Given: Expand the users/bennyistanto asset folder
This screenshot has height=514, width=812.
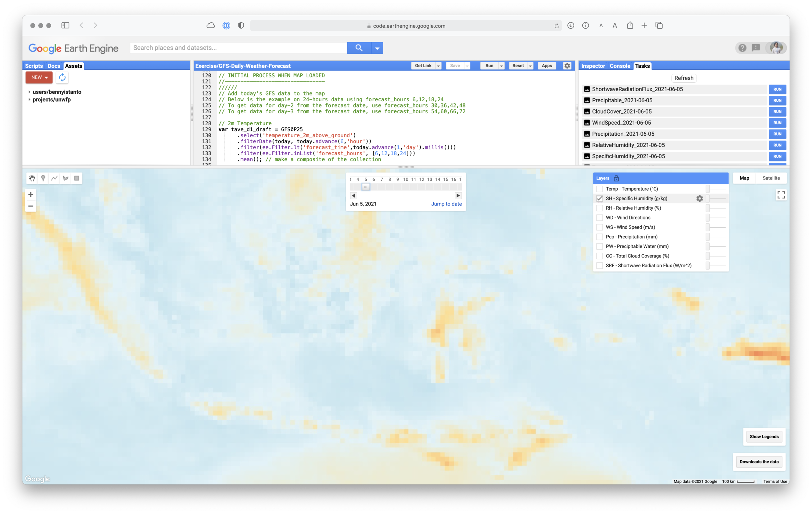Looking at the screenshot, I should tap(29, 92).
